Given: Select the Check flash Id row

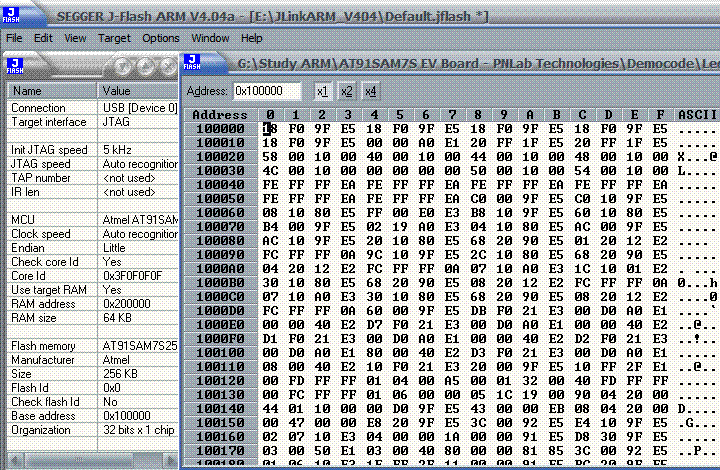Looking at the screenshot, I should pyautogui.click(x=93, y=402).
